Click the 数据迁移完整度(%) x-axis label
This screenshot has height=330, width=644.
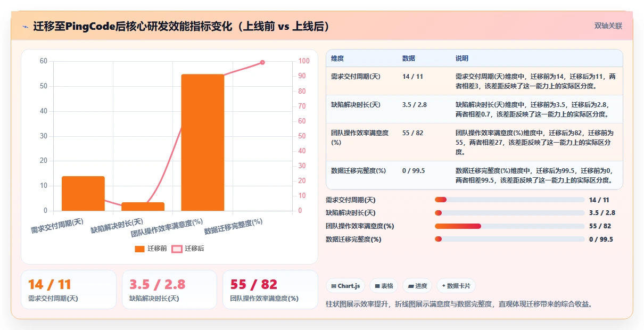234,227
